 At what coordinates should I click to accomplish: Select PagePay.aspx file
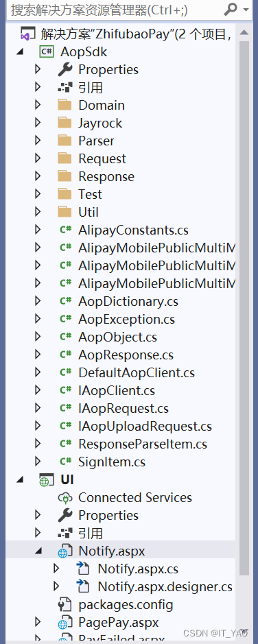tap(118, 622)
